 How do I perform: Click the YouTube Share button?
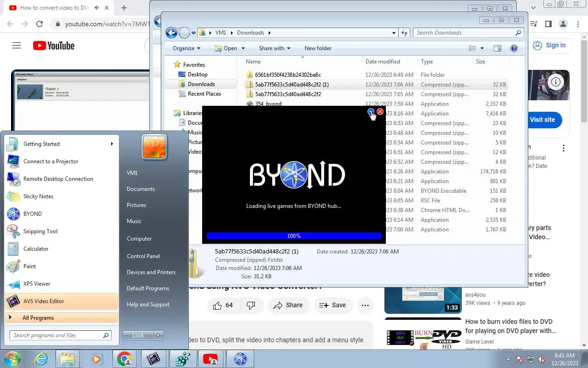[288, 305]
